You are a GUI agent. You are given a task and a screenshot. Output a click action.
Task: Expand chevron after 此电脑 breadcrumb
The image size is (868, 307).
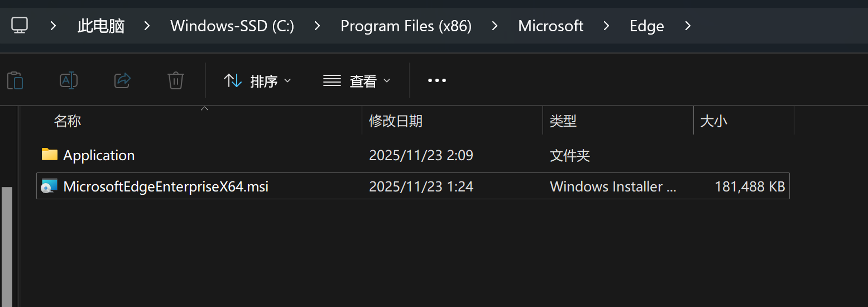click(x=147, y=26)
